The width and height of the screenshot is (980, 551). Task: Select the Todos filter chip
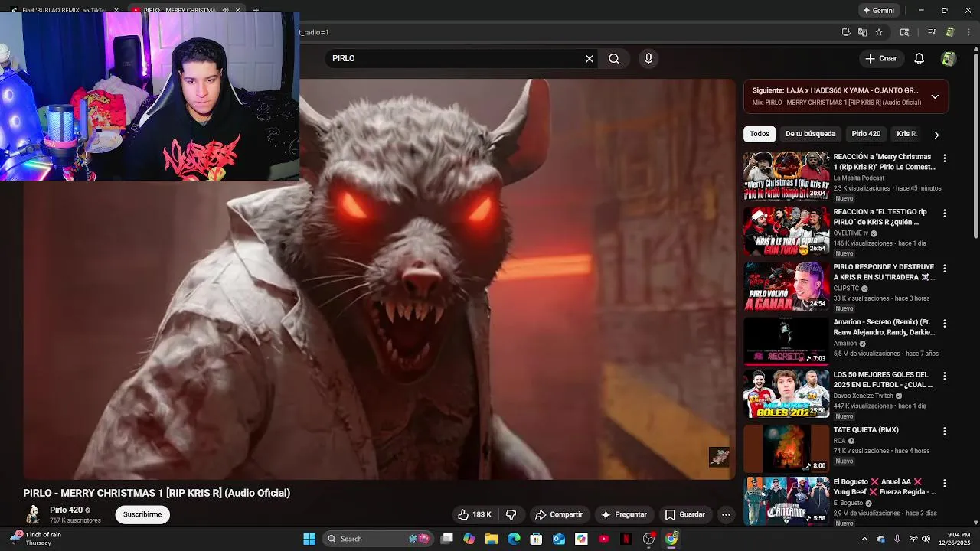click(759, 134)
